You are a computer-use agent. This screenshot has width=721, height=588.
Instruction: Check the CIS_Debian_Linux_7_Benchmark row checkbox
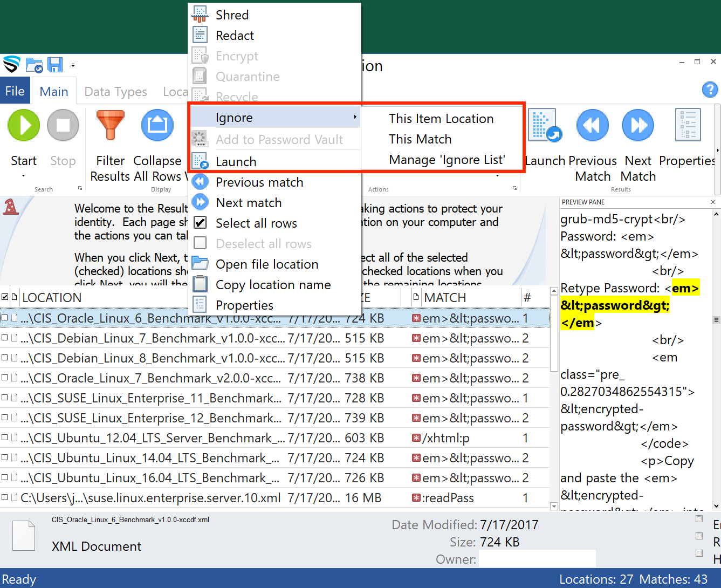(x=5, y=338)
